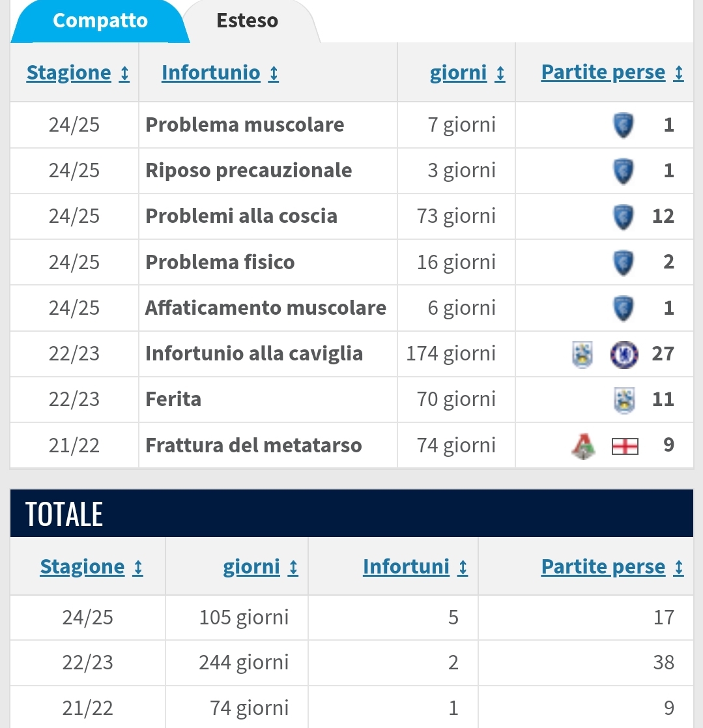Open Empoli crest in Problemi alla coscia row
Screen dimensions: 703x728
(624, 216)
